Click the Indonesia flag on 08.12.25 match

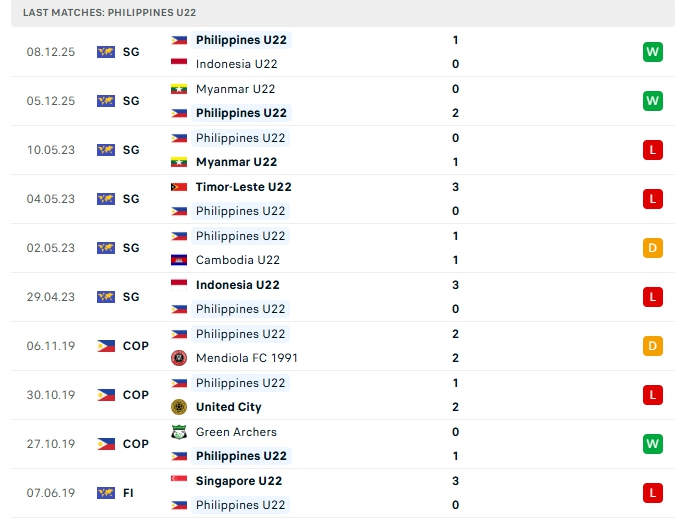point(179,64)
